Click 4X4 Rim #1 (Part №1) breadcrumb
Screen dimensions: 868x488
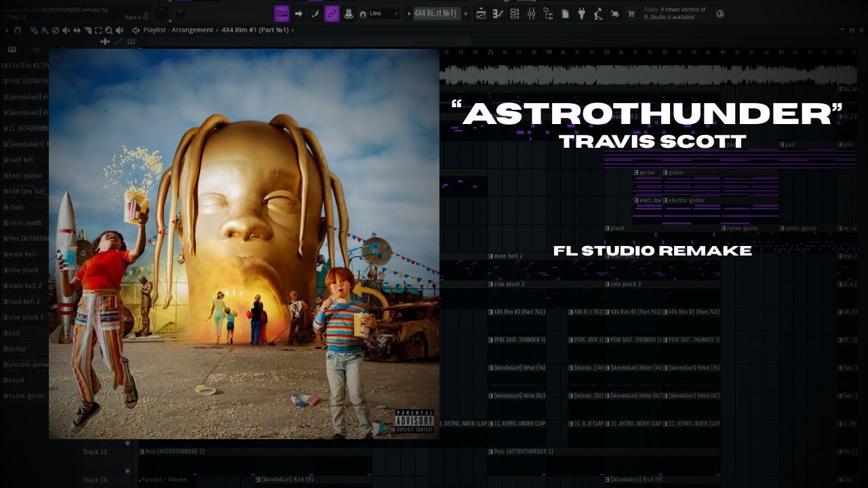coord(255,30)
